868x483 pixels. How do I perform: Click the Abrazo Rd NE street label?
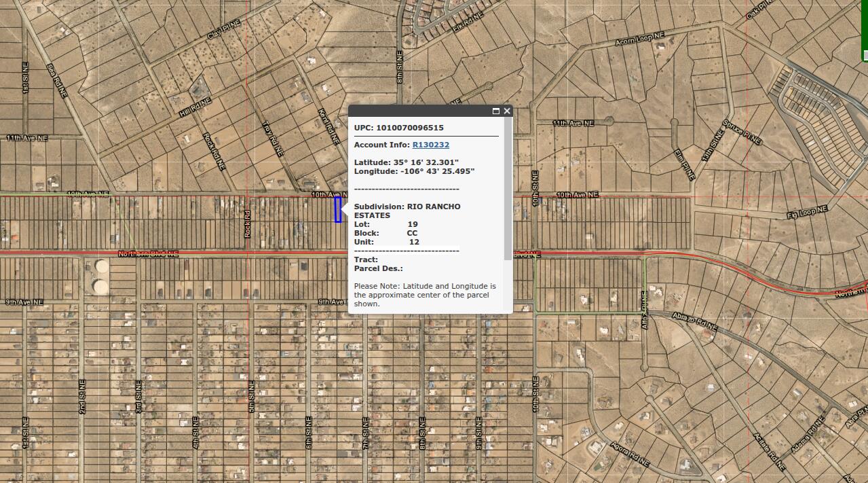[x=694, y=323]
